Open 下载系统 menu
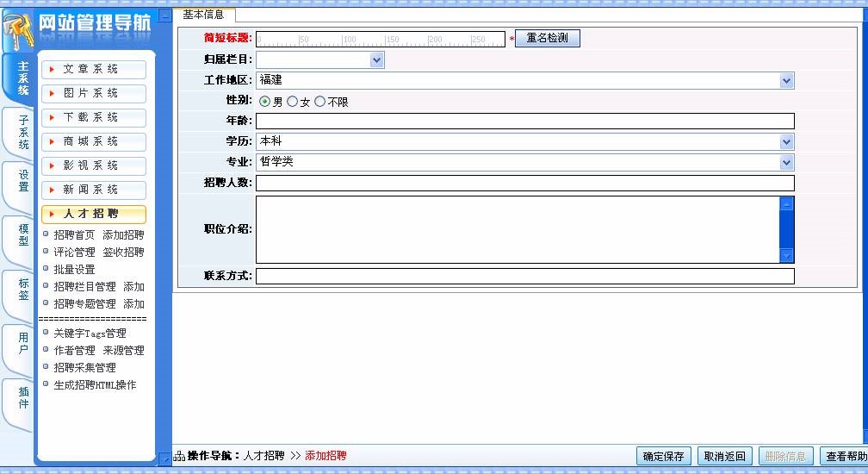 pyautogui.click(x=94, y=117)
